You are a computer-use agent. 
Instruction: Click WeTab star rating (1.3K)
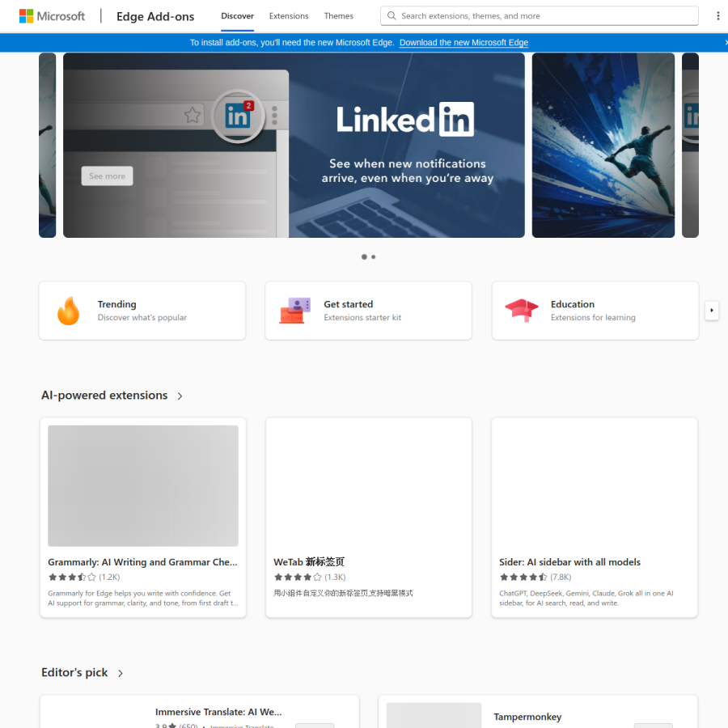310,577
